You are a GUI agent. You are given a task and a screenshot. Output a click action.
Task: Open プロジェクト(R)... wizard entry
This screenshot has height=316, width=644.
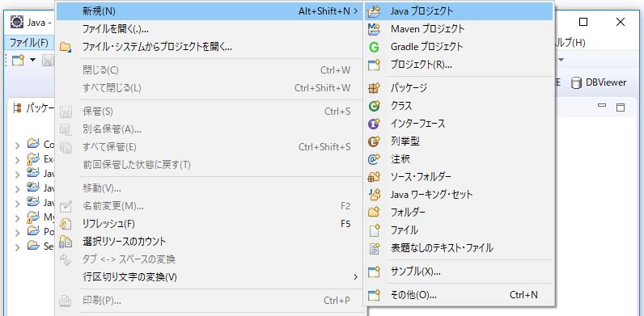click(459, 65)
